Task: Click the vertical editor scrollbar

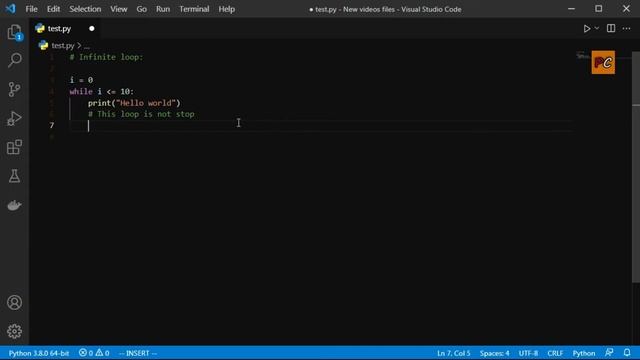Action: coord(636,167)
